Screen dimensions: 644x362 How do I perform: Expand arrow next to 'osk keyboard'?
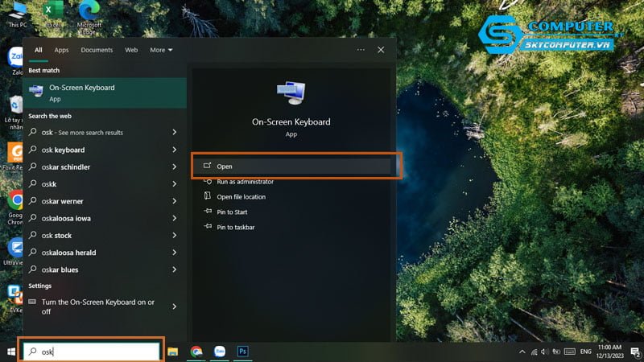click(x=175, y=150)
